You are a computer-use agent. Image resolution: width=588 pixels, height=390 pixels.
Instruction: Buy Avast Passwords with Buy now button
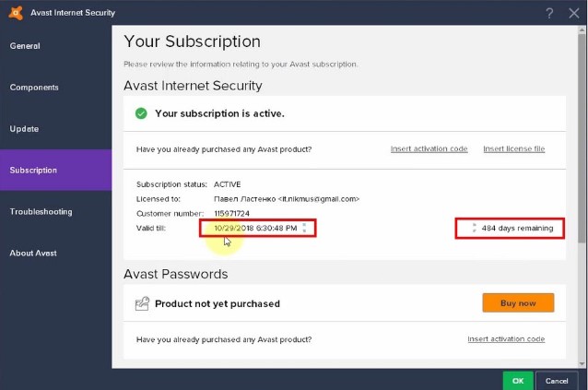pos(518,303)
